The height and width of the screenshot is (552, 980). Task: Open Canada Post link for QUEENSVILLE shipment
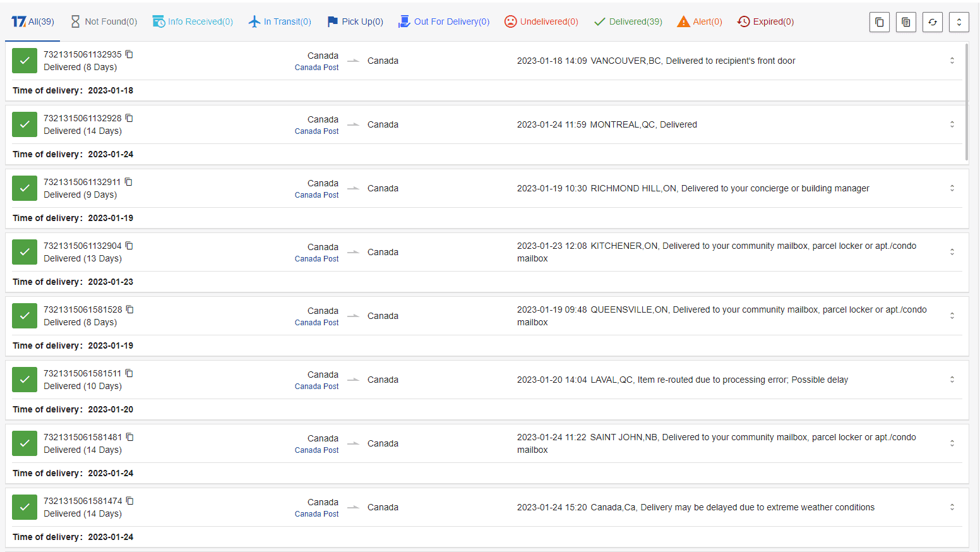click(x=316, y=322)
